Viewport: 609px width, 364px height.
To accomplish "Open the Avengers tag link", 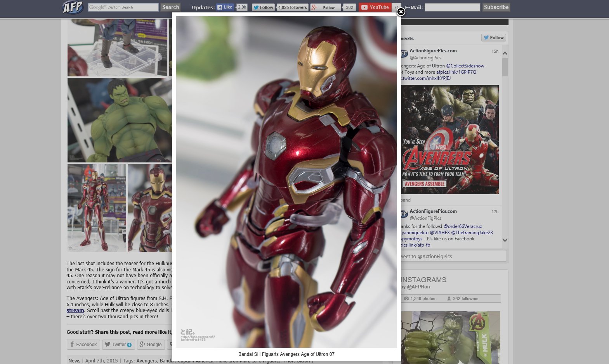I will [147, 361].
